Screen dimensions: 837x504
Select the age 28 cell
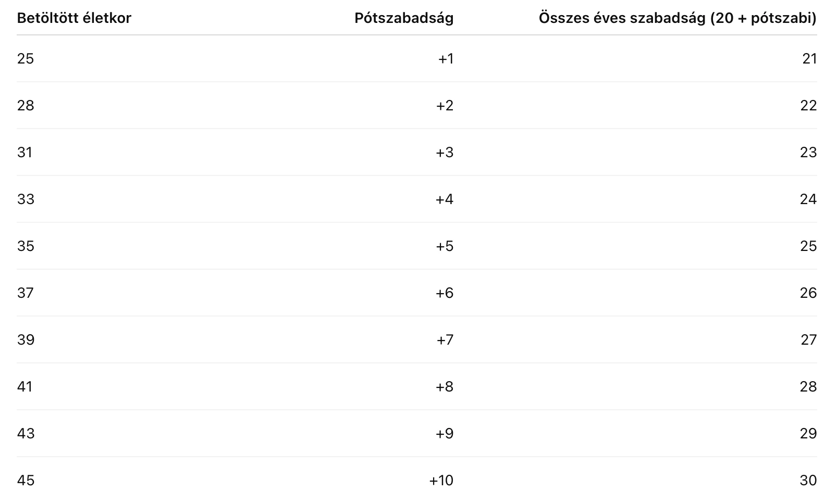(x=26, y=106)
